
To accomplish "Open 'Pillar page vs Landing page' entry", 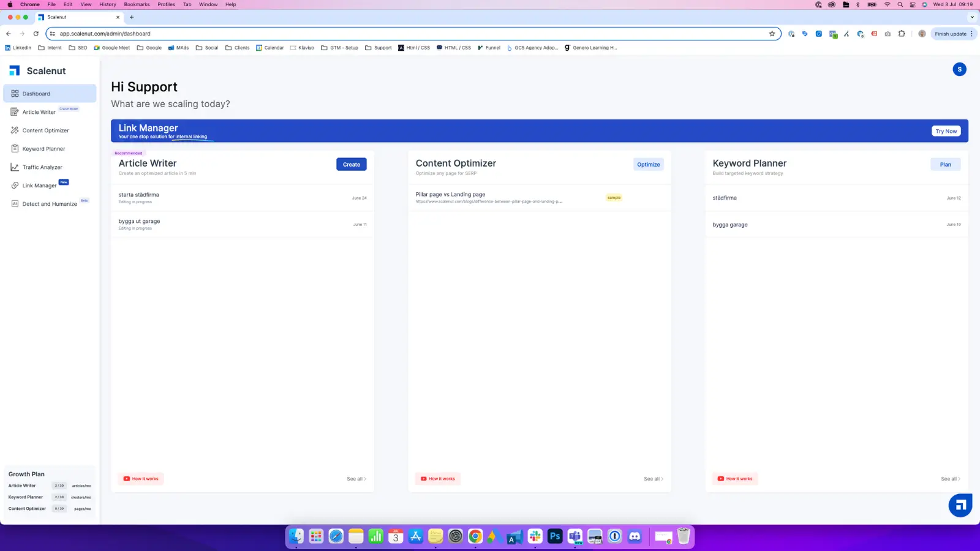I will (540, 198).
